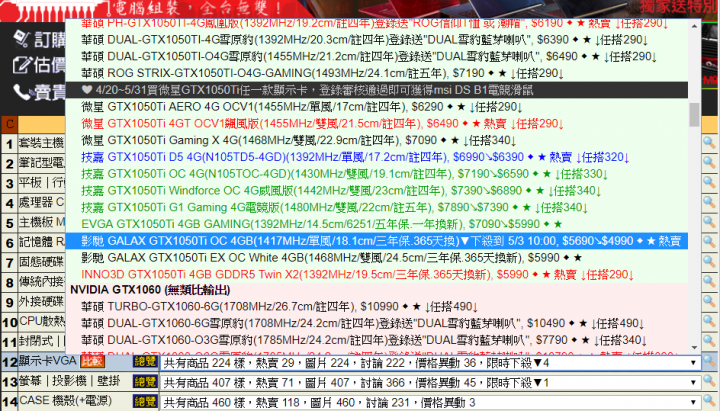Select 華碩 DUAL-GTX1050TI-O4G雪原豹 $6490 option
This screenshot has width=720, height=411.
coord(377,56)
